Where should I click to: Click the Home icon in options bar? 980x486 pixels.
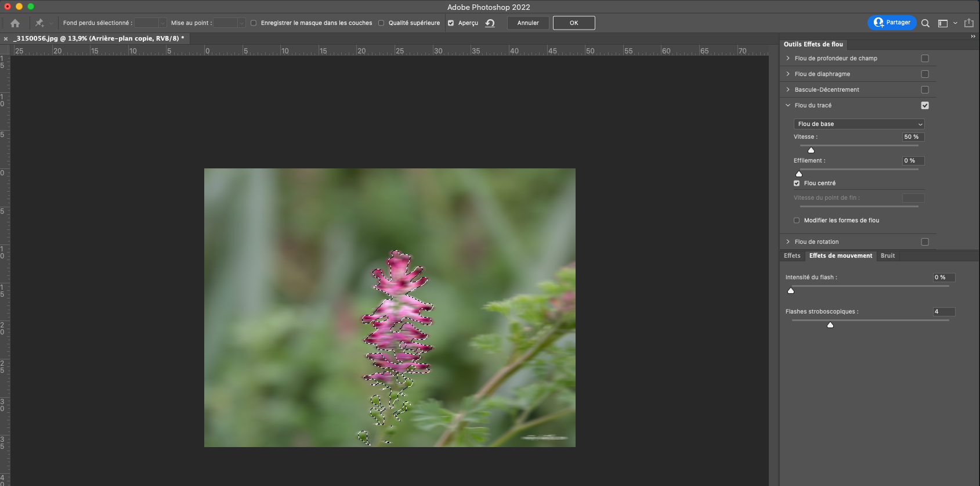(x=15, y=23)
